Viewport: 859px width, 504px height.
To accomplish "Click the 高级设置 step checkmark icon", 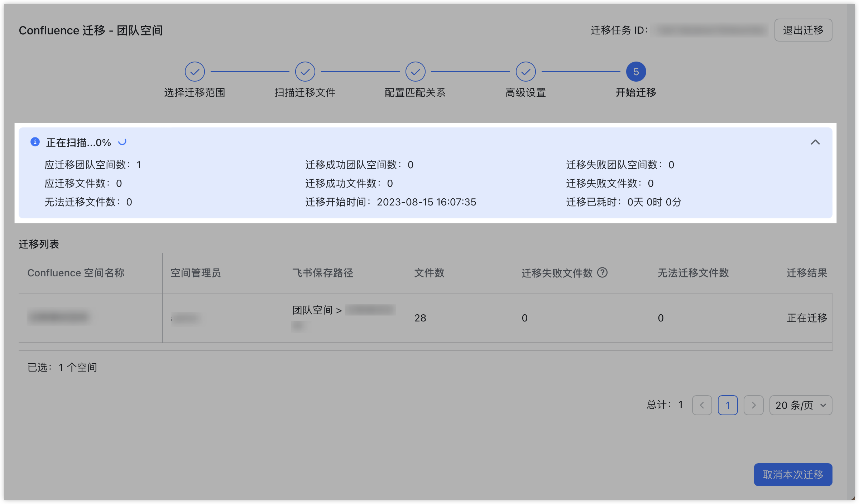I will tap(526, 71).
